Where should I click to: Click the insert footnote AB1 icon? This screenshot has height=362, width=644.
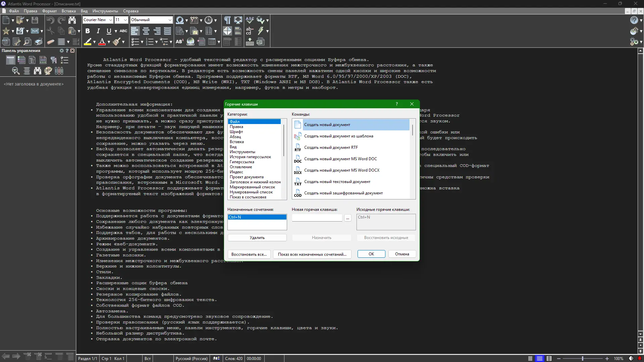click(x=179, y=42)
